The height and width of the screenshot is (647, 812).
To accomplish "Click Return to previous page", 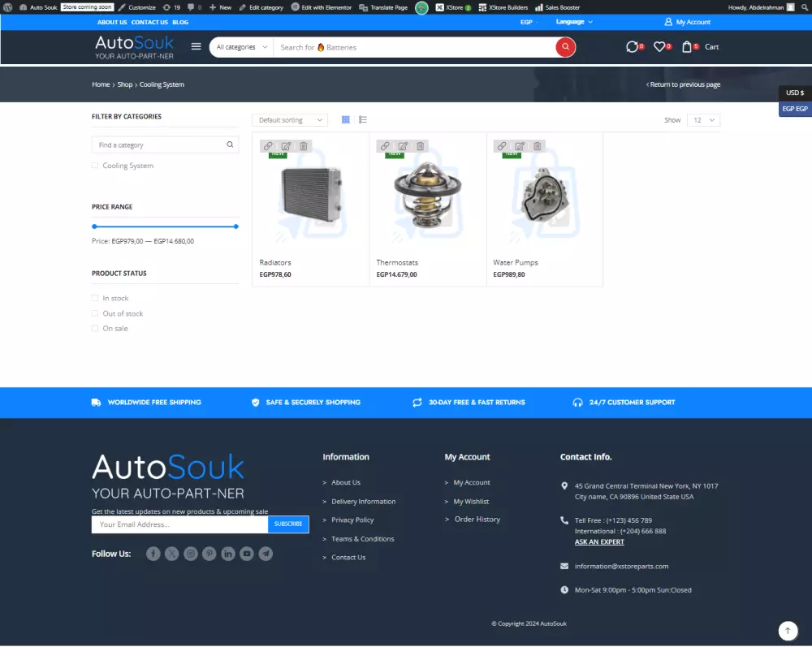I will click(683, 84).
